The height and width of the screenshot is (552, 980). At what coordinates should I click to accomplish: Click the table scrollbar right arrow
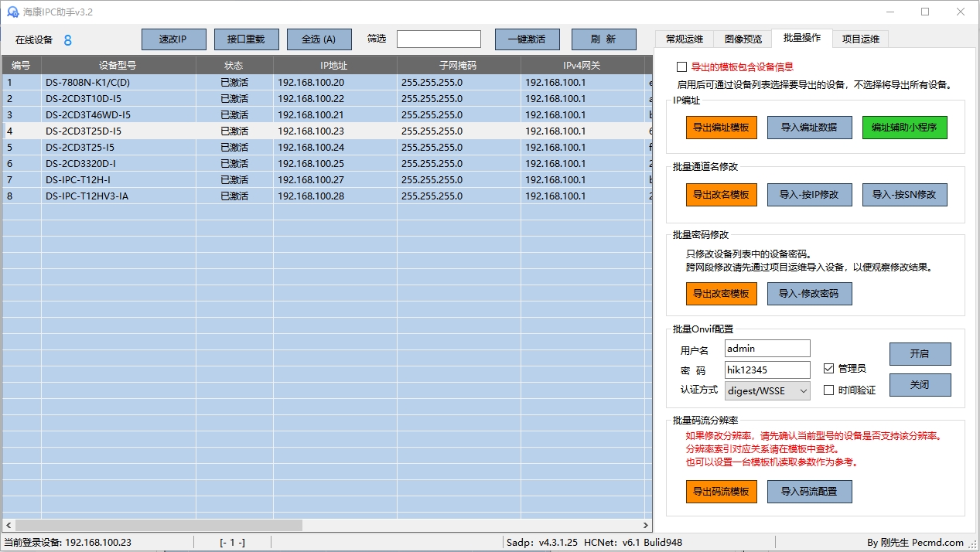tap(646, 525)
